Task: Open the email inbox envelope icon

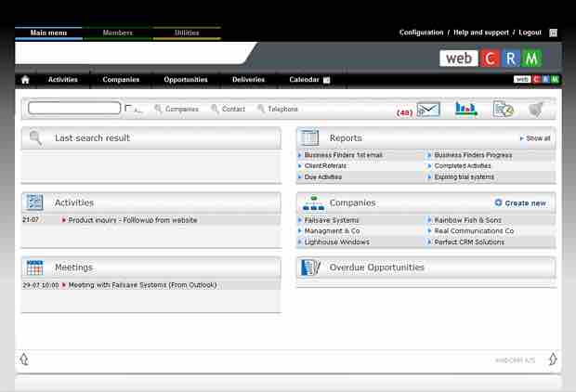Action: pos(427,110)
